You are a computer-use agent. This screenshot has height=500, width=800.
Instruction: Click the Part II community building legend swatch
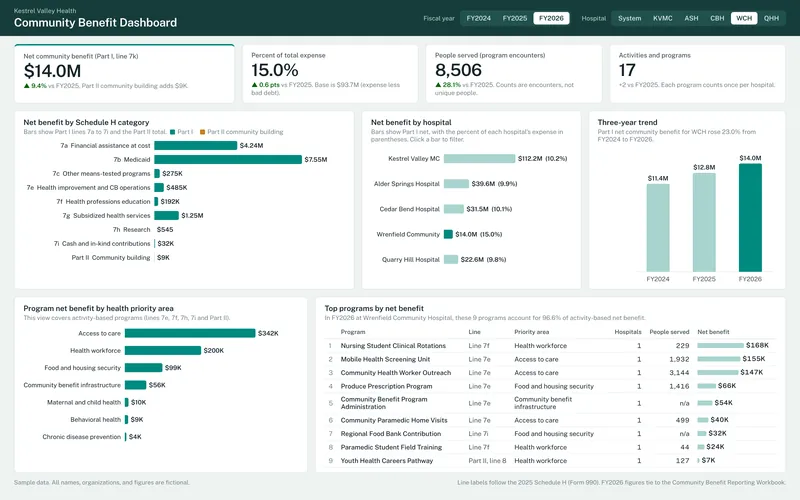(203, 132)
